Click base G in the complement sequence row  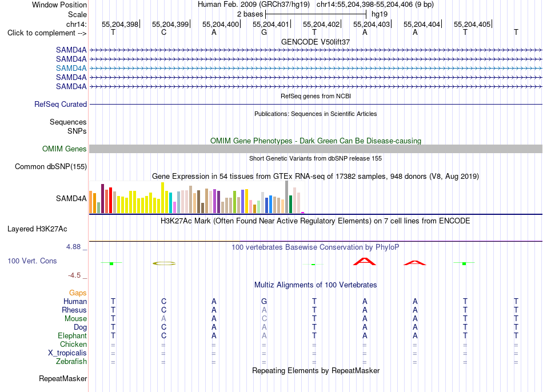[264, 32]
